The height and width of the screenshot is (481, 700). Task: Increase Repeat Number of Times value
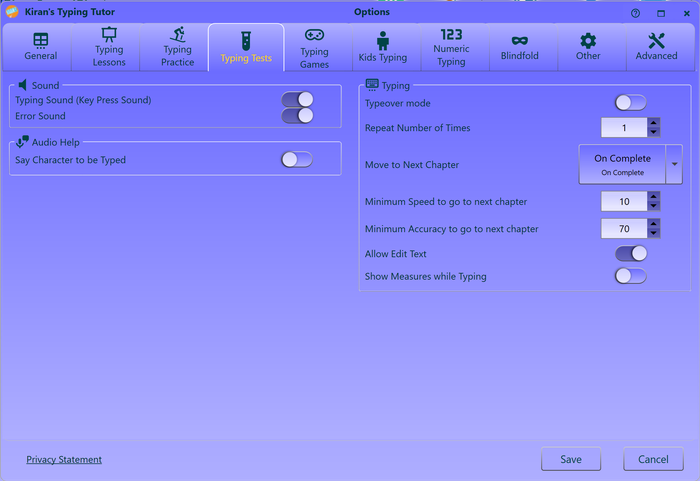[654, 123]
